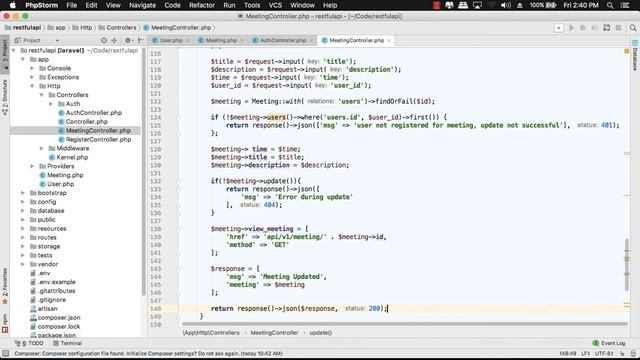
Task: Open the Database tool window
Action: pyautogui.click(x=635, y=56)
